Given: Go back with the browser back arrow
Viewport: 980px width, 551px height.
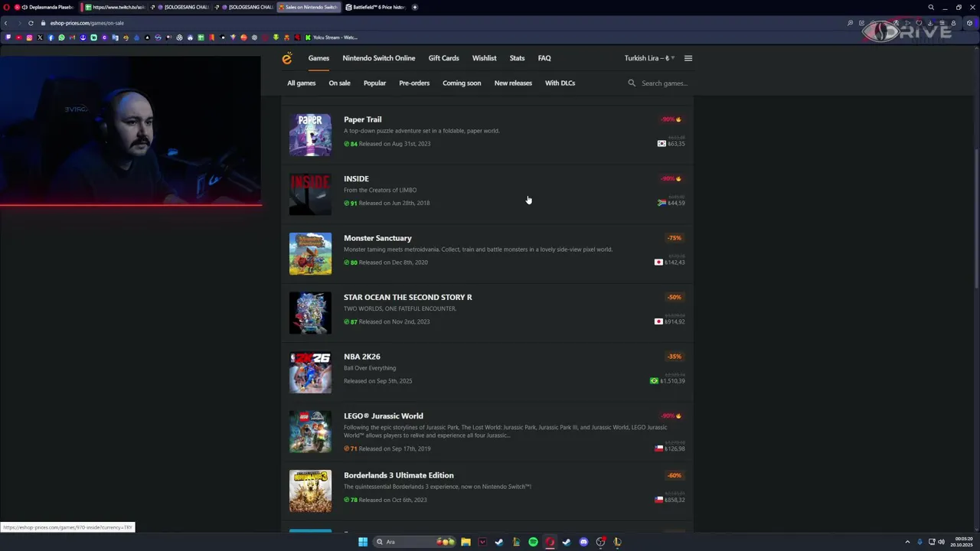Looking at the screenshot, I should pyautogui.click(x=6, y=23).
